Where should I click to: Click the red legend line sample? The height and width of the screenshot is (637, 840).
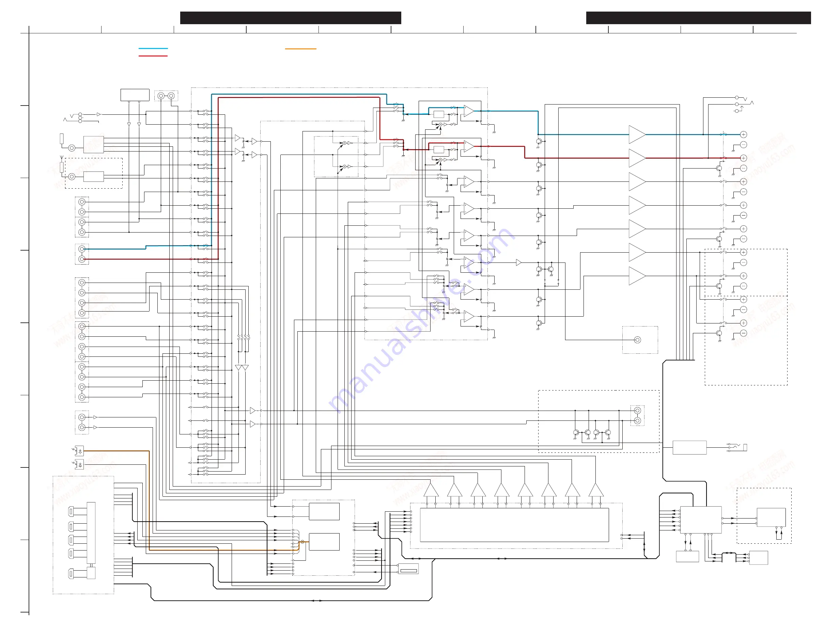pos(153,56)
